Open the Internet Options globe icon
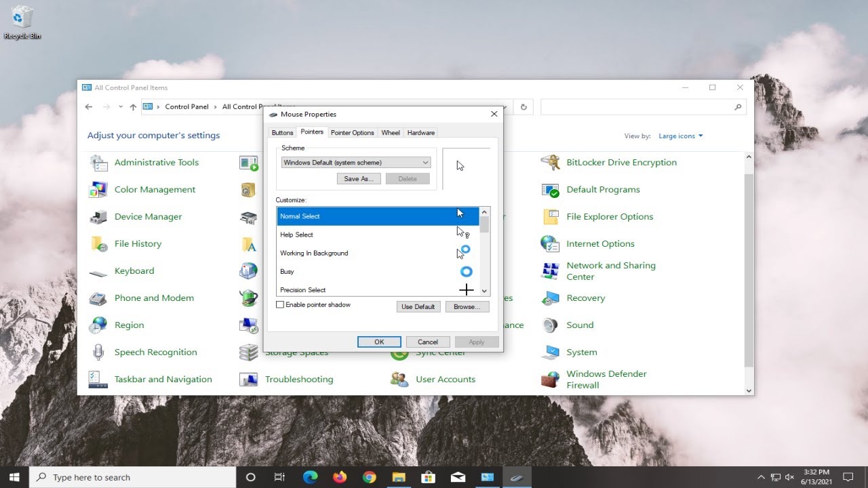The image size is (868, 488). point(550,244)
